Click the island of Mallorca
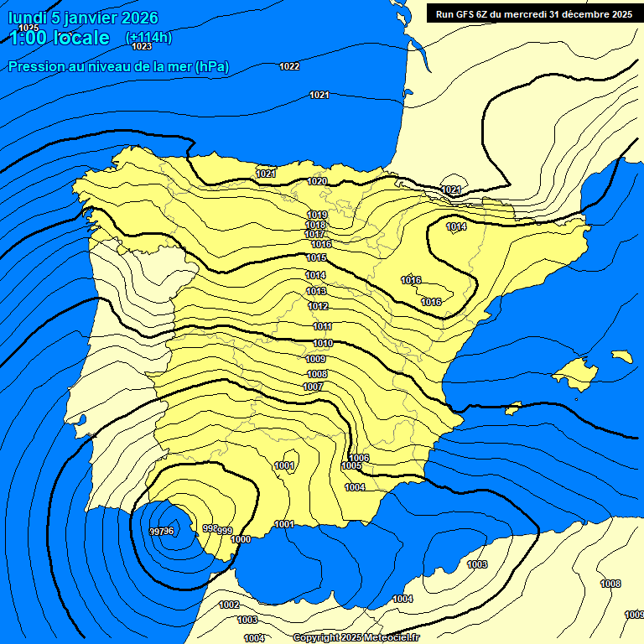 click(x=577, y=370)
